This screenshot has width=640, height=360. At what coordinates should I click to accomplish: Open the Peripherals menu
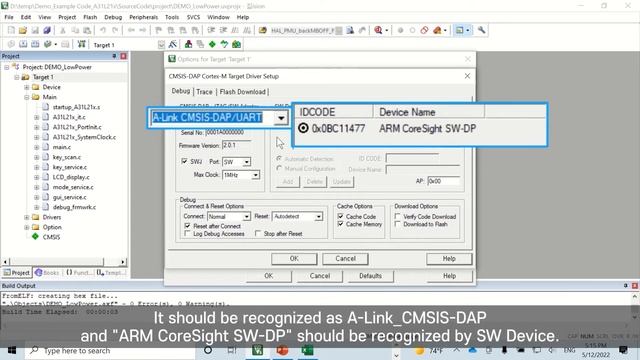point(143,17)
